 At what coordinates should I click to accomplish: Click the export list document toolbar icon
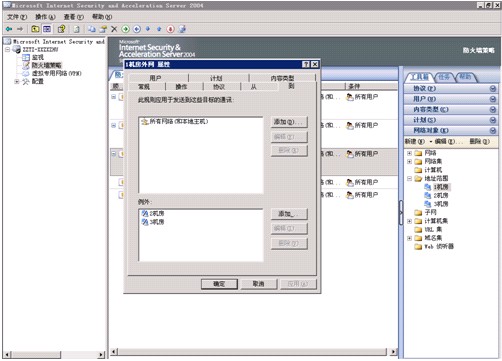point(76,29)
